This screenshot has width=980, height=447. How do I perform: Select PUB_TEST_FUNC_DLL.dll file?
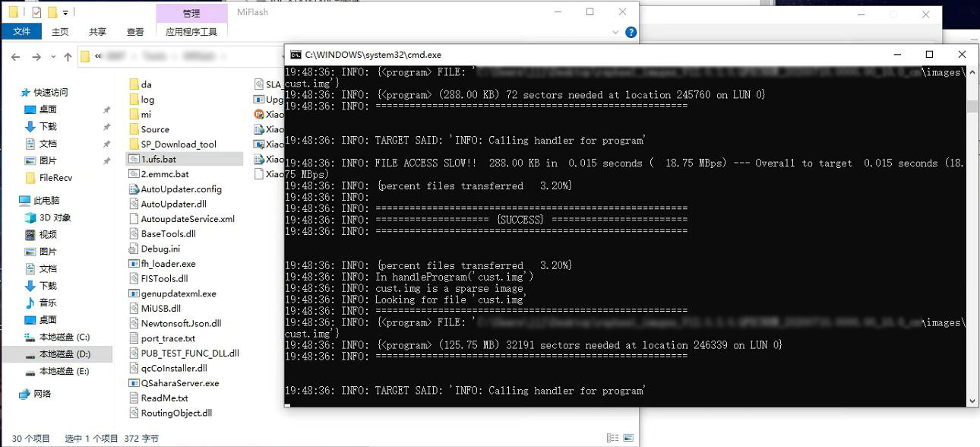coord(190,353)
